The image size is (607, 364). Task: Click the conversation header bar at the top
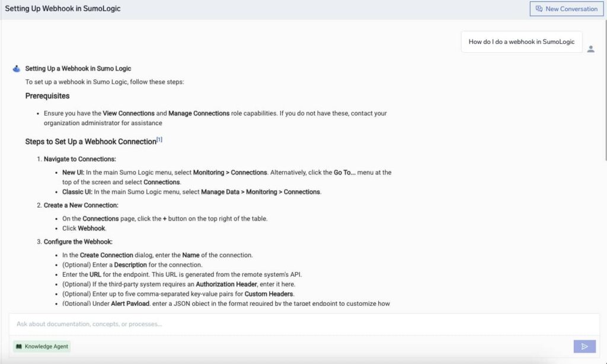[x=296, y=8]
